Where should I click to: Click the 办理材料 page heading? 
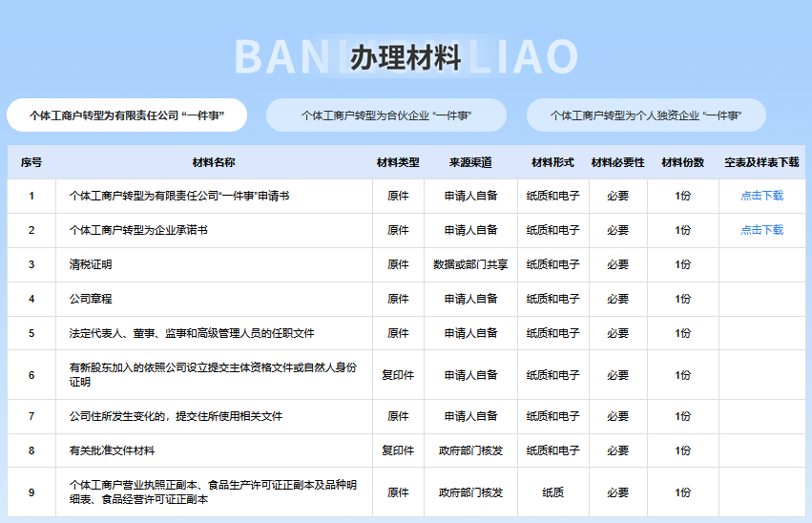coord(406,58)
